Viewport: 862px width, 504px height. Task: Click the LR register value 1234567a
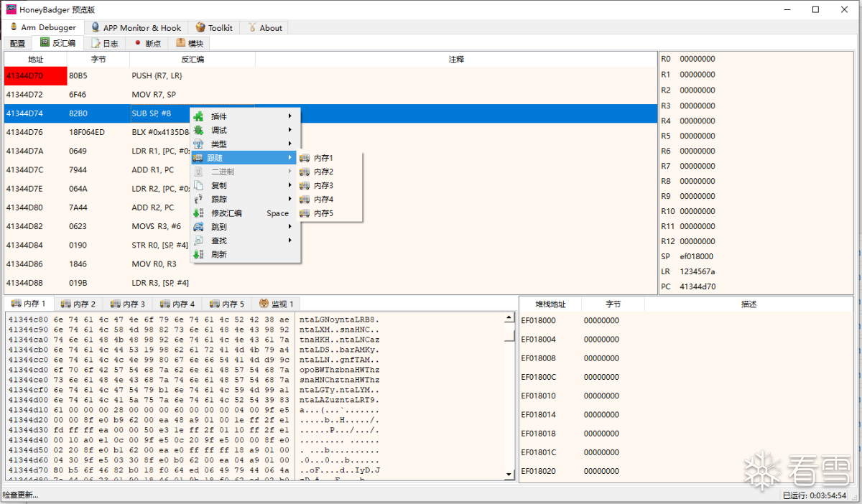click(x=698, y=271)
